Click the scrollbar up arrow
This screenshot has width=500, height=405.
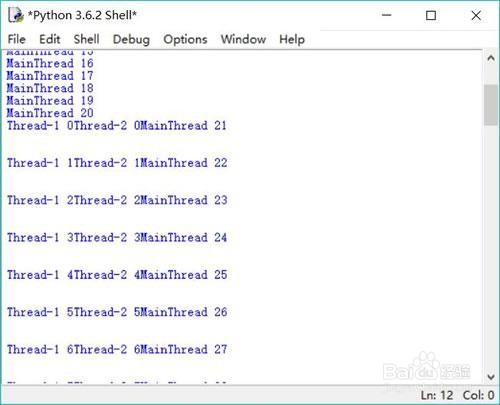pyautogui.click(x=491, y=59)
